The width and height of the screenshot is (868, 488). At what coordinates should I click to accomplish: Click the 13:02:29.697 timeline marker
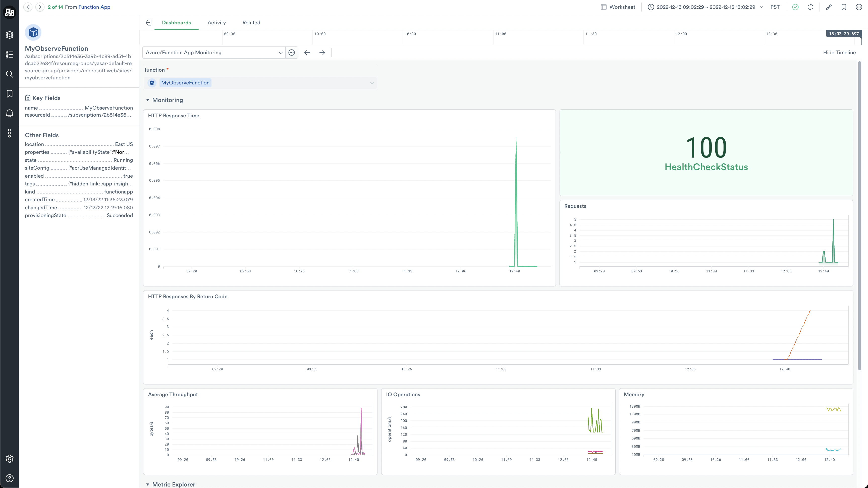(x=843, y=34)
